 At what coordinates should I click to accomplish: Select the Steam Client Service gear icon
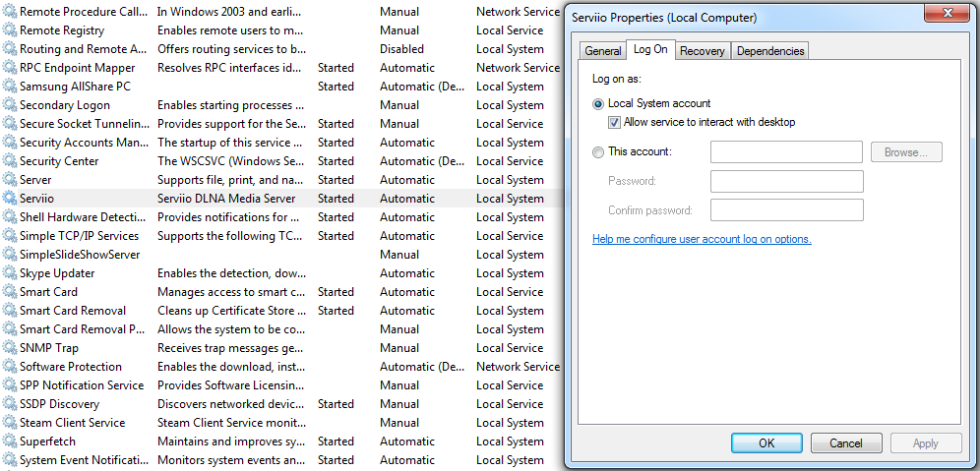click(10, 423)
